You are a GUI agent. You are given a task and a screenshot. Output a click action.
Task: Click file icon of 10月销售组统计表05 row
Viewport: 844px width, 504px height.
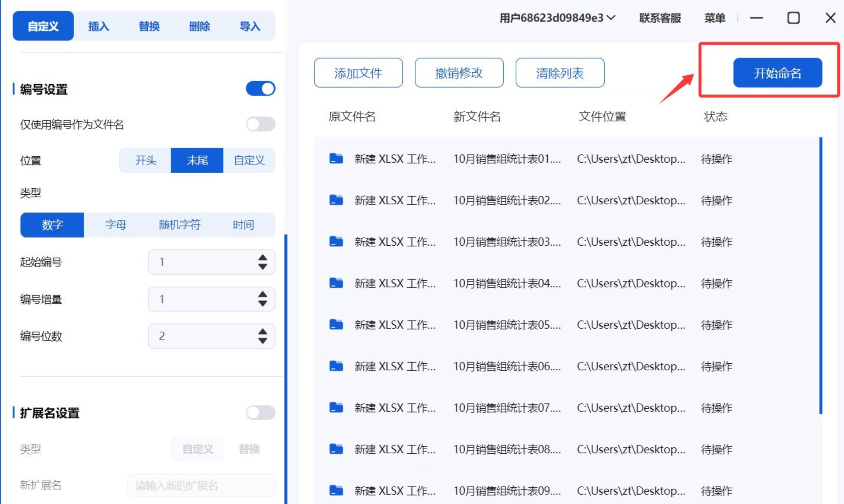[x=336, y=325]
